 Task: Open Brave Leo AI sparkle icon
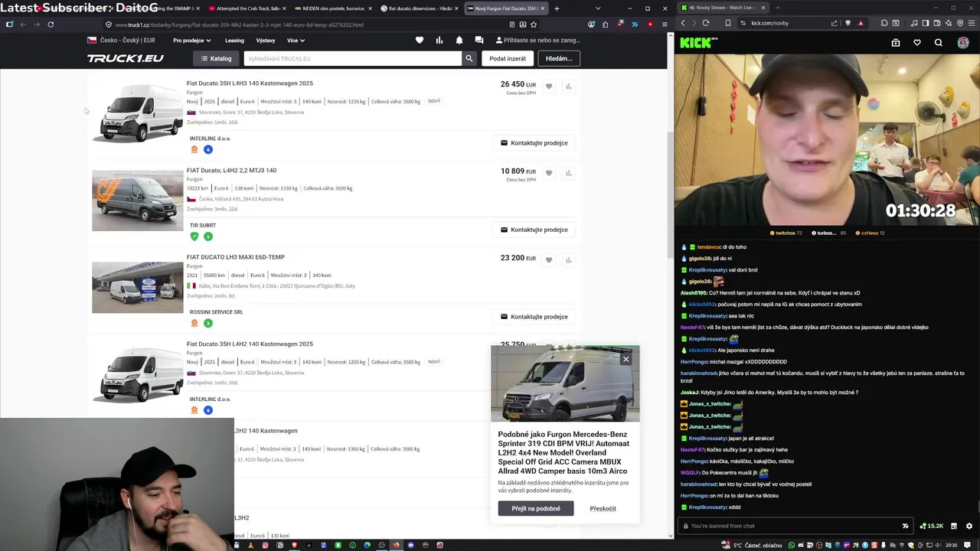[x=949, y=23]
